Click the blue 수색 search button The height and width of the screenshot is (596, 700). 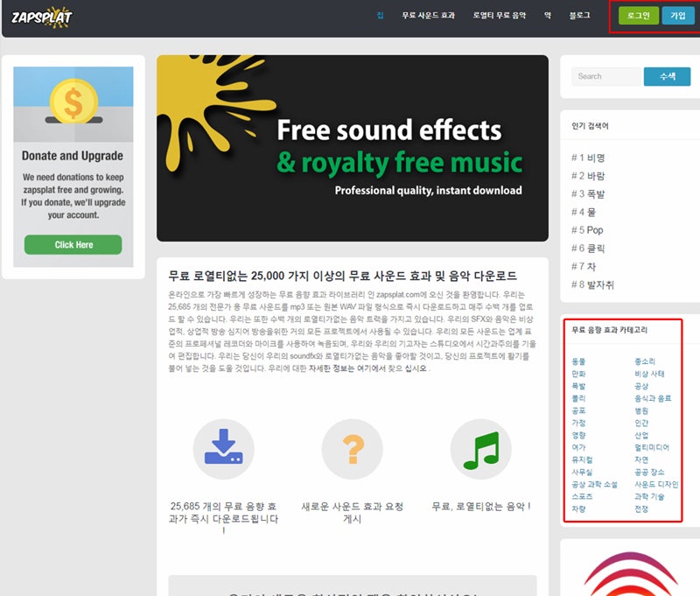click(x=667, y=76)
